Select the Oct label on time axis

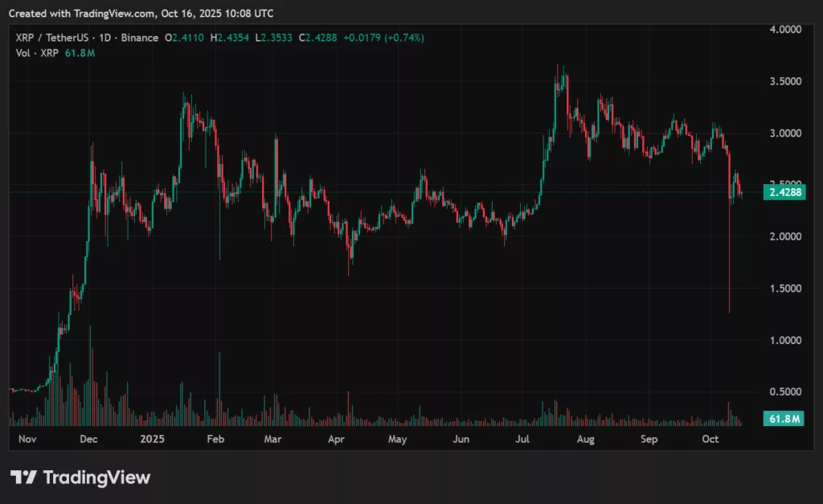pos(711,440)
